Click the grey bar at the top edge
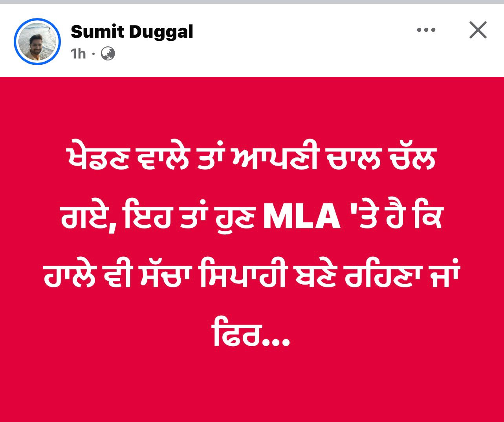 (x=251, y=2)
